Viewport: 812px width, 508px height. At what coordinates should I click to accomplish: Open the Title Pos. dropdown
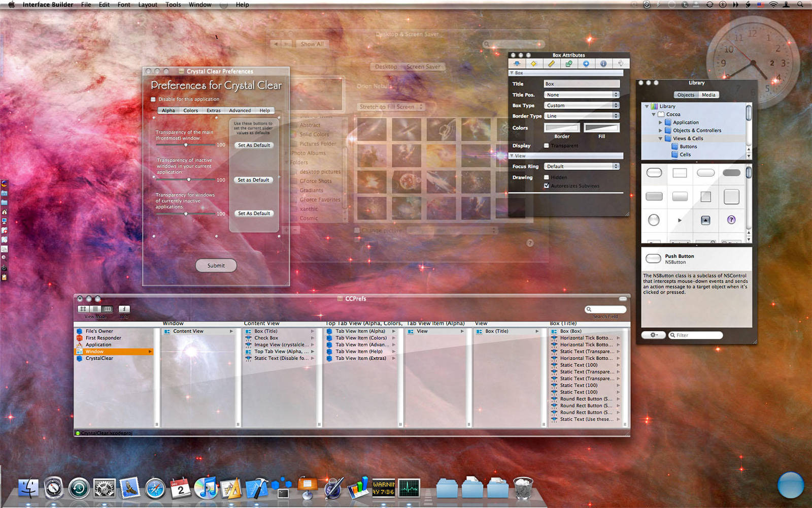pos(582,95)
